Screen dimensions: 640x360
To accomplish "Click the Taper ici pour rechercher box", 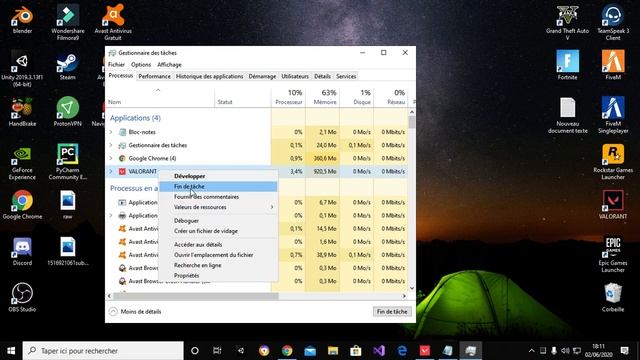I will [103, 351].
